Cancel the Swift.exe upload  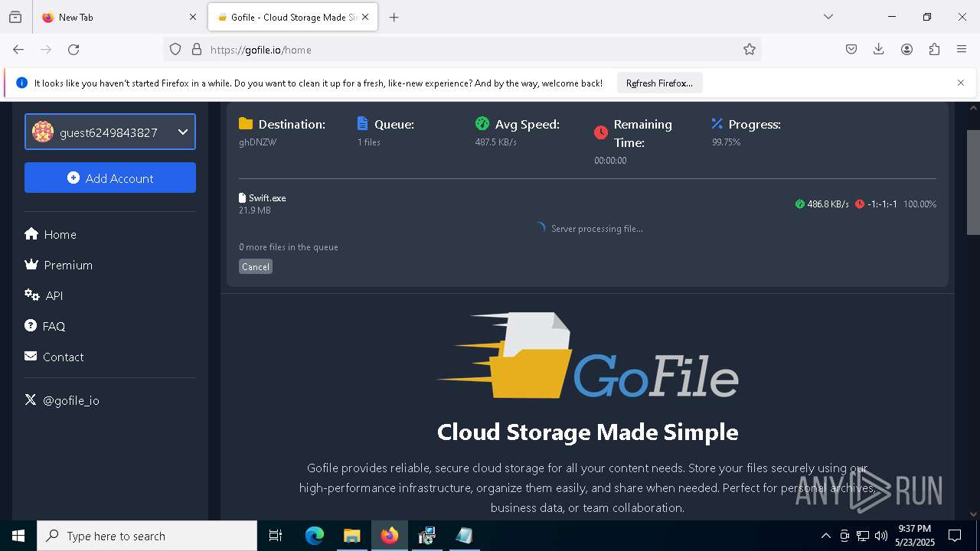click(x=256, y=266)
